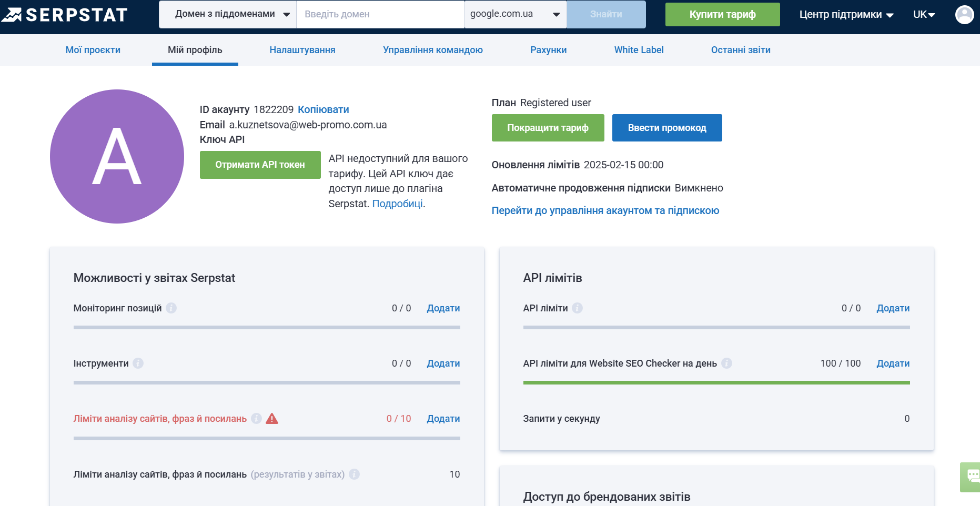Show info icon beside red Ліміти аналізу сайтів

click(x=256, y=418)
